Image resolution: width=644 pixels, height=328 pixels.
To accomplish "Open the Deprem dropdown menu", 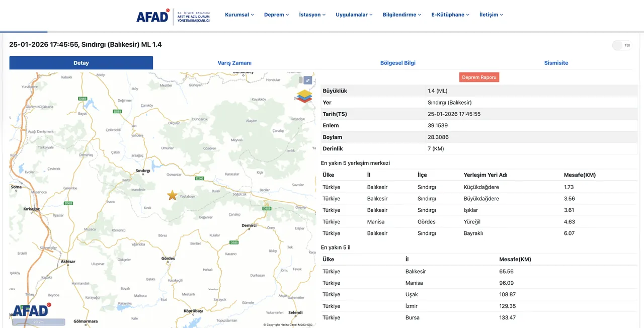I will [x=276, y=15].
